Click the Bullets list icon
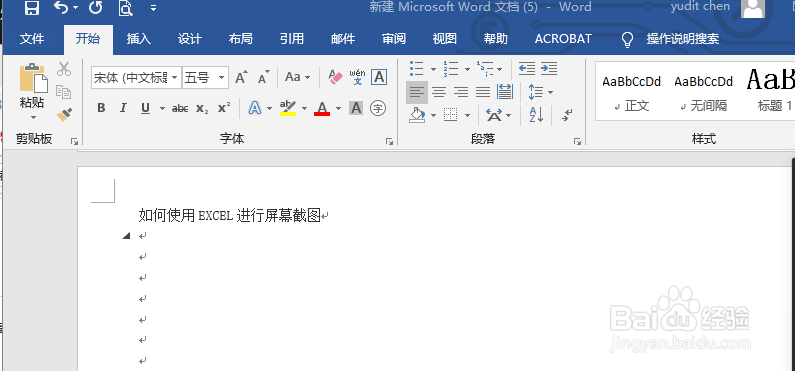 pyautogui.click(x=417, y=68)
